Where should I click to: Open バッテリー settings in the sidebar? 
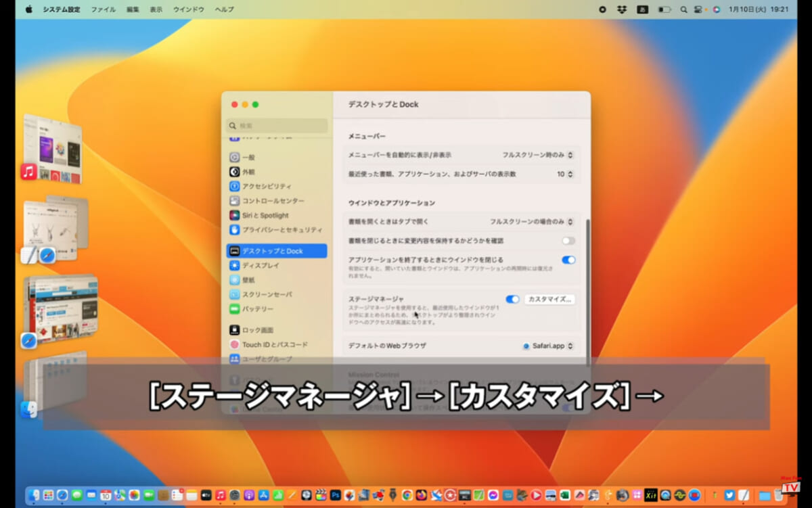(276, 309)
